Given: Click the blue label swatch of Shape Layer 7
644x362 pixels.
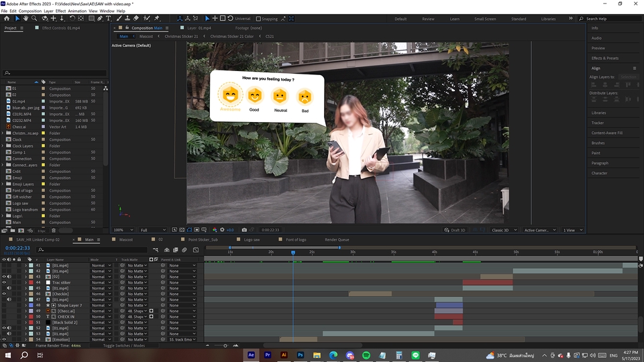Looking at the screenshot, I should pyautogui.click(x=31, y=306).
